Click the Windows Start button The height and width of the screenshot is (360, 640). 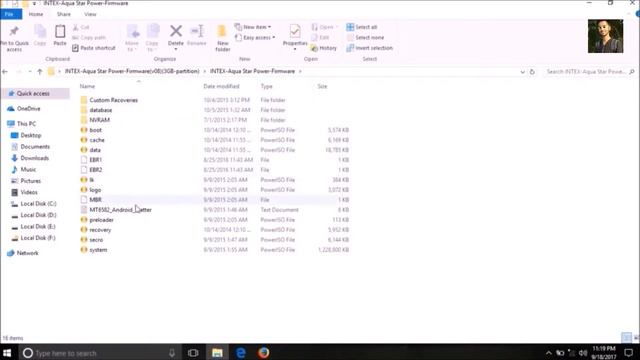(7, 353)
